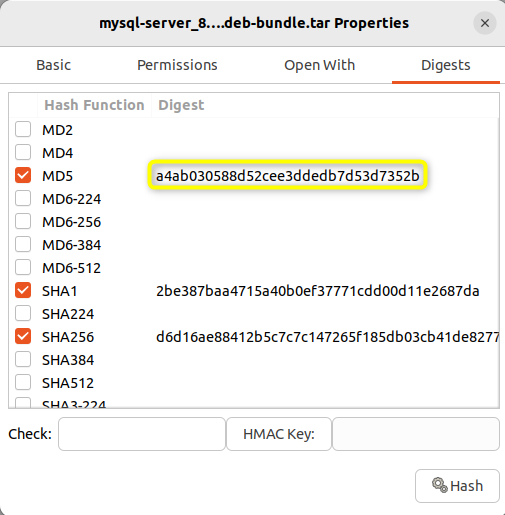The height and width of the screenshot is (515, 505).
Task: Uncheck the MD5 hash checkbox
Action: pyautogui.click(x=23, y=175)
